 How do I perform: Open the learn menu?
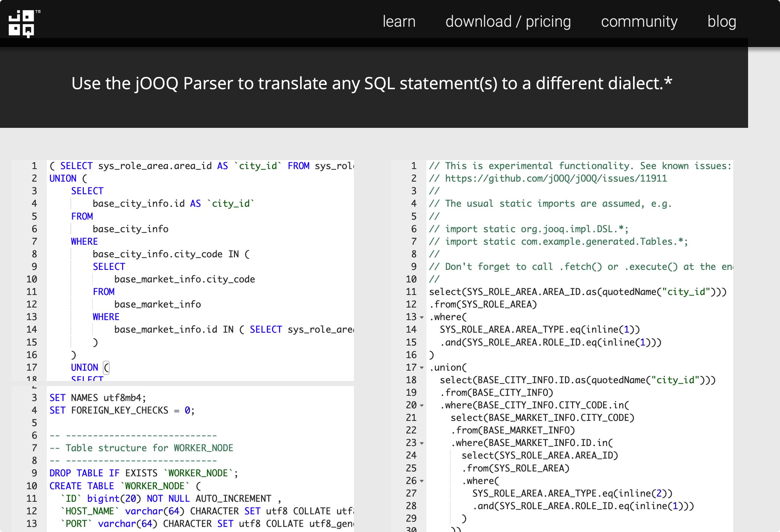399,22
